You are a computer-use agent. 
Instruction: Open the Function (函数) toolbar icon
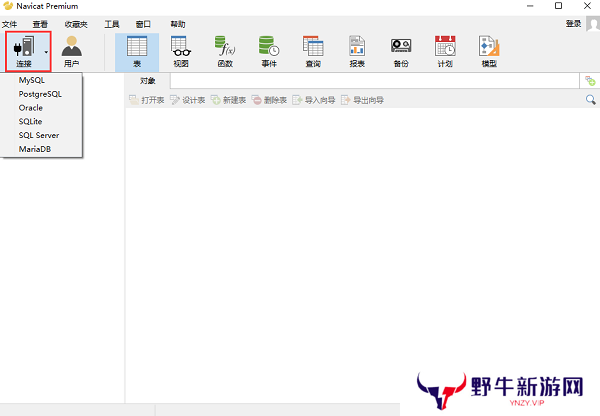coord(225,52)
